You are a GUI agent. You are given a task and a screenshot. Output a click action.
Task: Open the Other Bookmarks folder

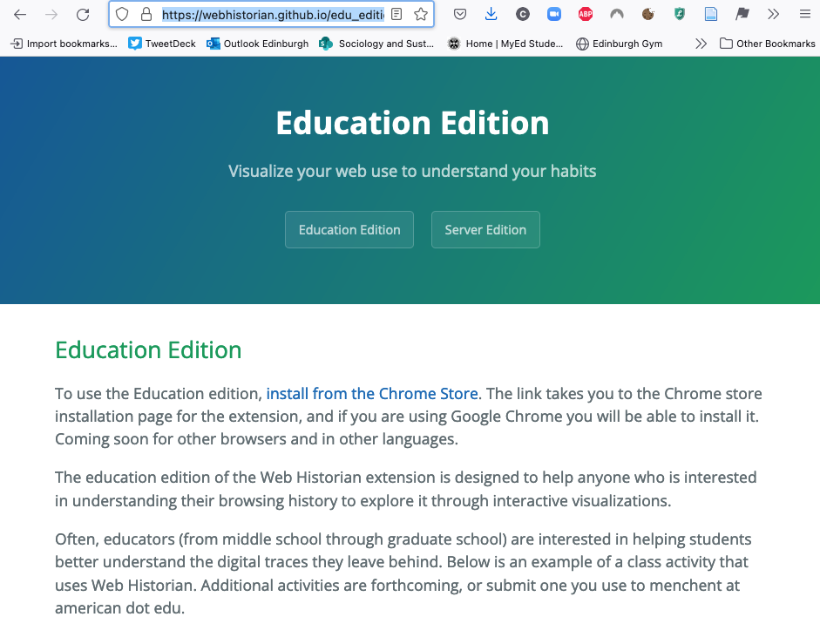768,44
